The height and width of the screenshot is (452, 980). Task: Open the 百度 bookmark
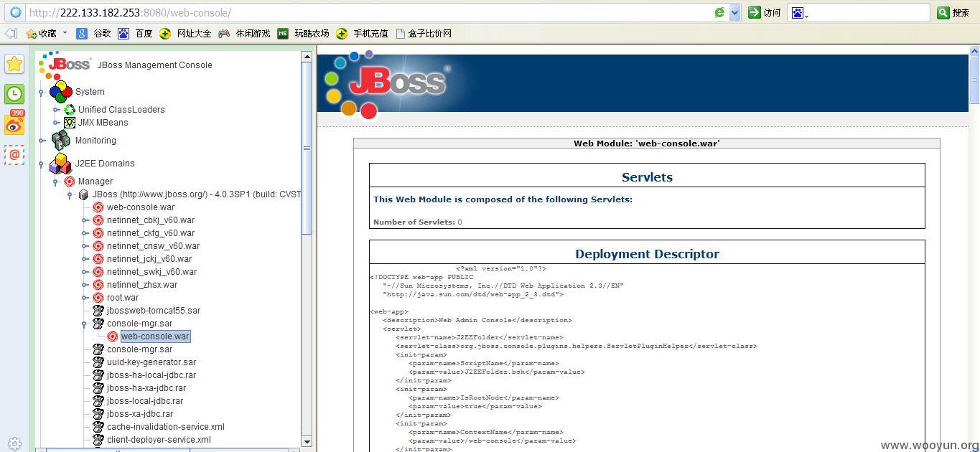136,33
